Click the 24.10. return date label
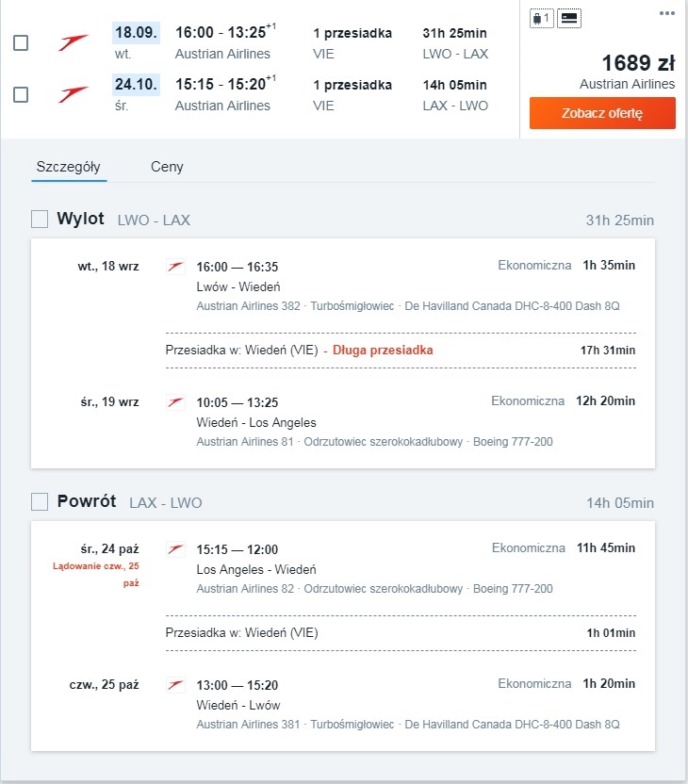Image resolution: width=688 pixels, height=784 pixels. 136,84
